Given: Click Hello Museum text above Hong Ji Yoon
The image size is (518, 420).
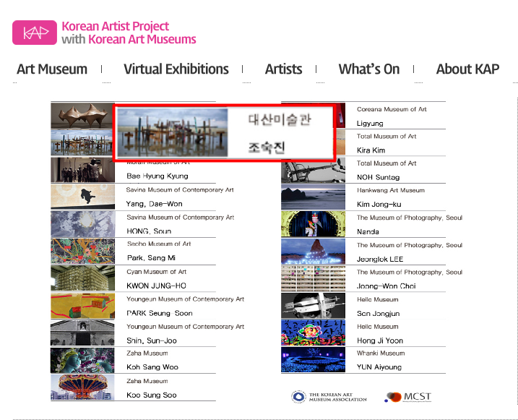Looking at the screenshot, I should pos(378,327).
